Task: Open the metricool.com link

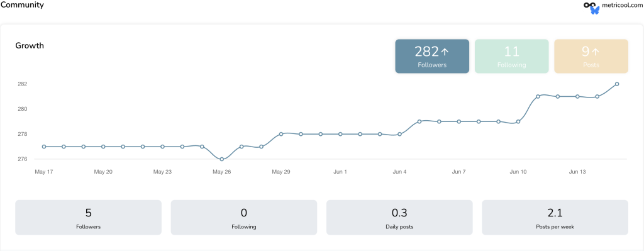Action: (621, 5)
